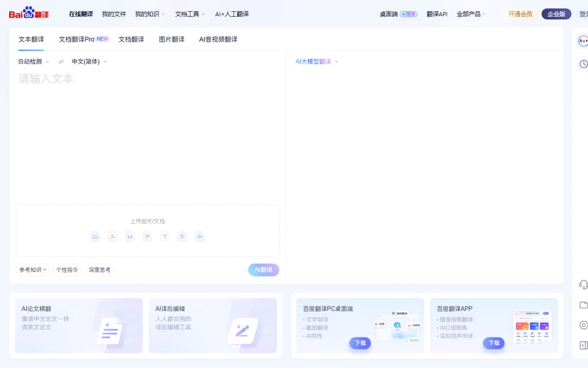This screenshot has height=368, width=588.
Task: Open the AI assistant robot icon
Action: [583, 41]
